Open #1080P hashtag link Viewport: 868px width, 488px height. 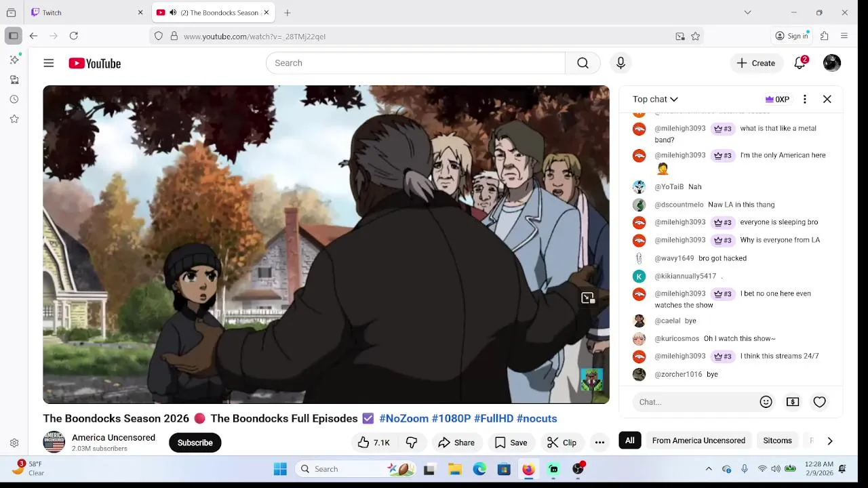tap(451, 418)
